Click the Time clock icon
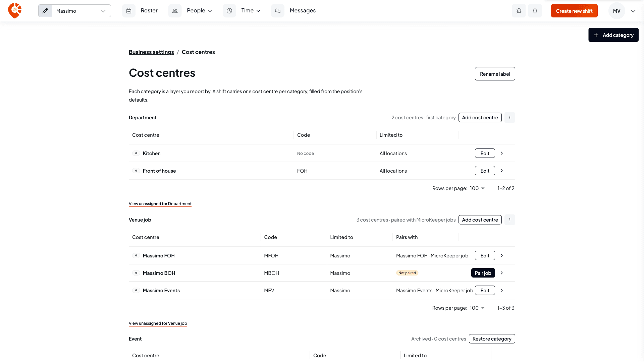Screen dimensions: 644x362 229,11
